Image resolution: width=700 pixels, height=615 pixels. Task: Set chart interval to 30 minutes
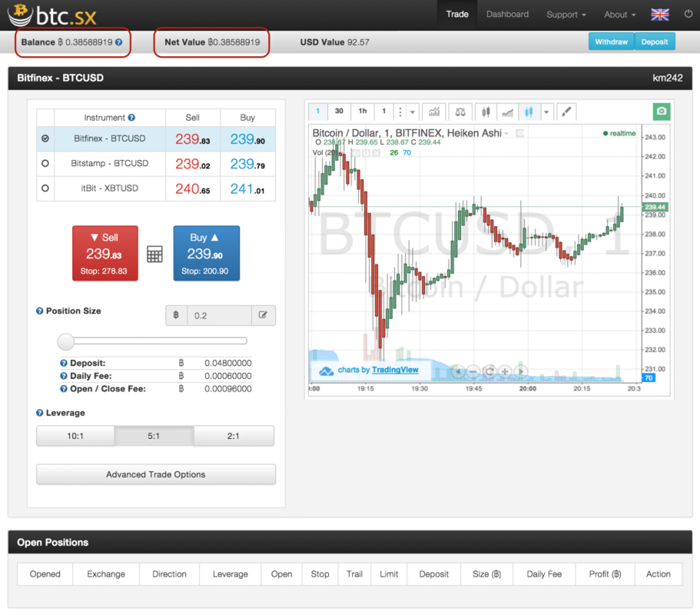pos(340,111)
